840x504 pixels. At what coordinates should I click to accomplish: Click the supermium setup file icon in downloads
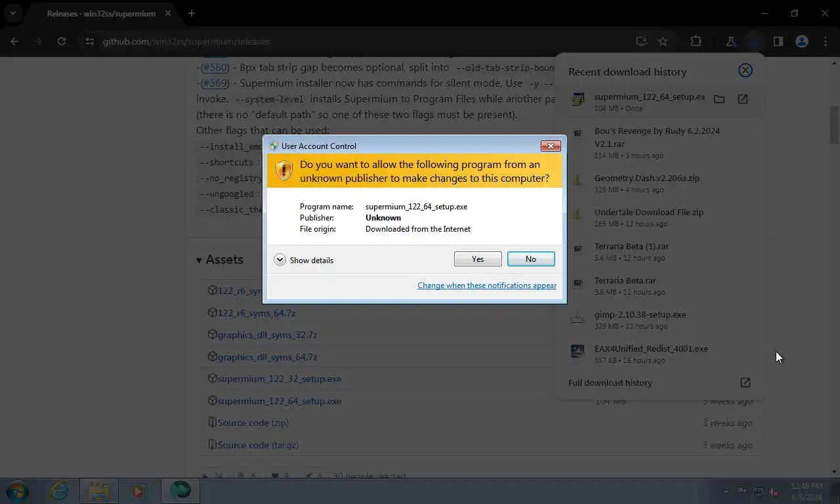[577, 99]
